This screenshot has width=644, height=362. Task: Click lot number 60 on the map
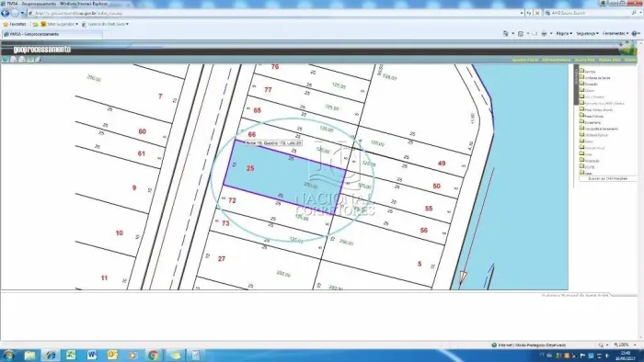pyautogui.click(x=142, y=131)
